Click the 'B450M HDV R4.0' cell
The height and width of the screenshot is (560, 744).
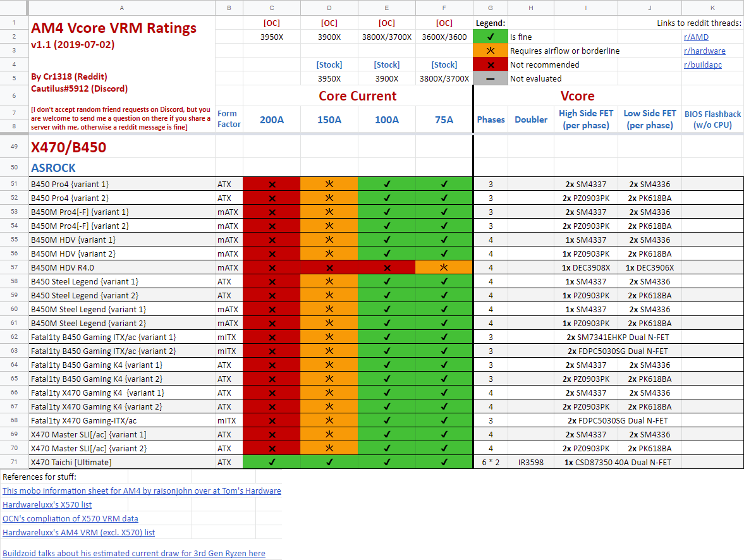[122, 267]
